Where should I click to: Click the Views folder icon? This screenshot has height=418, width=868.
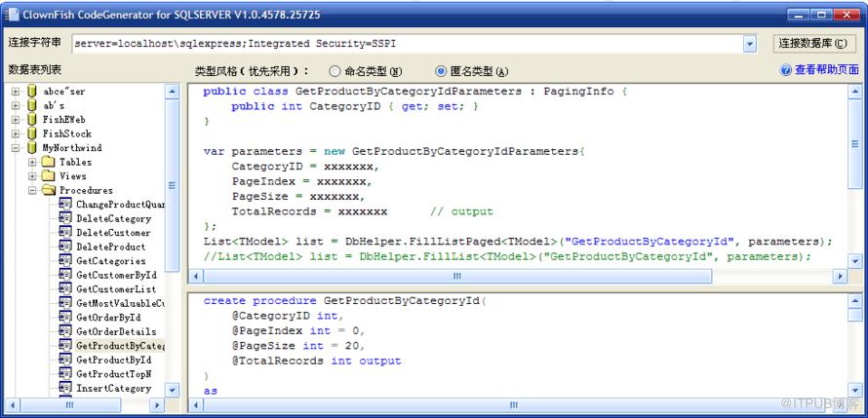[49, 175]
